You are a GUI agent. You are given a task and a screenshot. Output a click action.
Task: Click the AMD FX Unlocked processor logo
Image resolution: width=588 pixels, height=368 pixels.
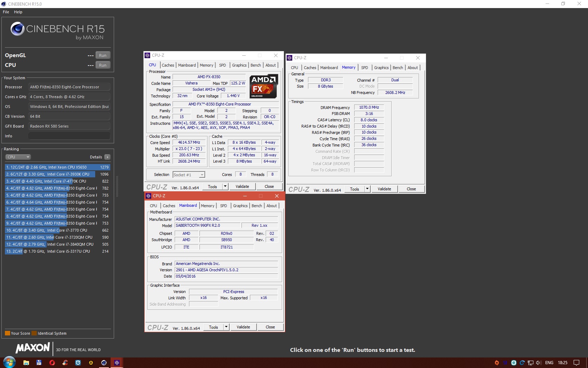click(x=264, y=86)
